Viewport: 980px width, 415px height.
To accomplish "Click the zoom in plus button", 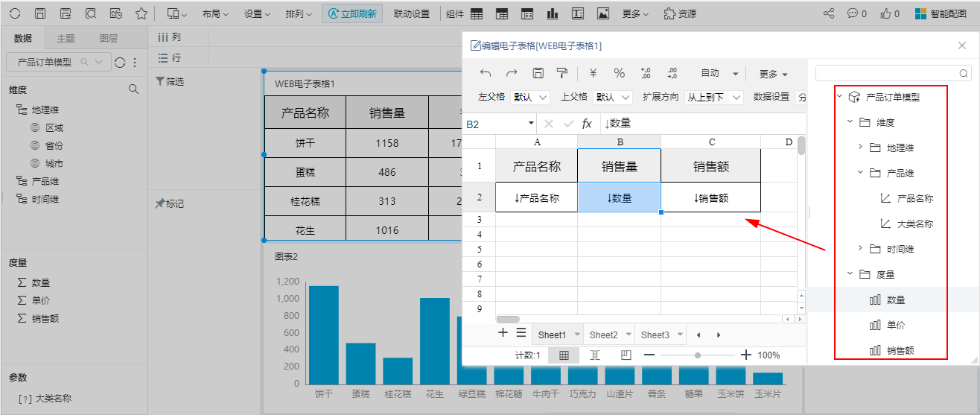I will pyautogui.click(x=746, y=355).
